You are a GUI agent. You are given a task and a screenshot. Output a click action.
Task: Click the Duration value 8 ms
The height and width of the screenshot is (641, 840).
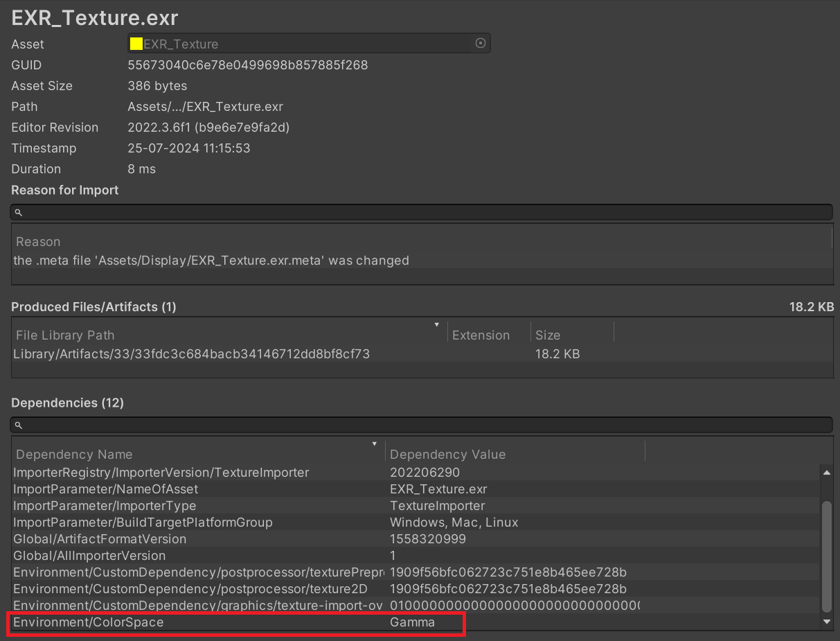pyautogui.click(x=142, y=169)
